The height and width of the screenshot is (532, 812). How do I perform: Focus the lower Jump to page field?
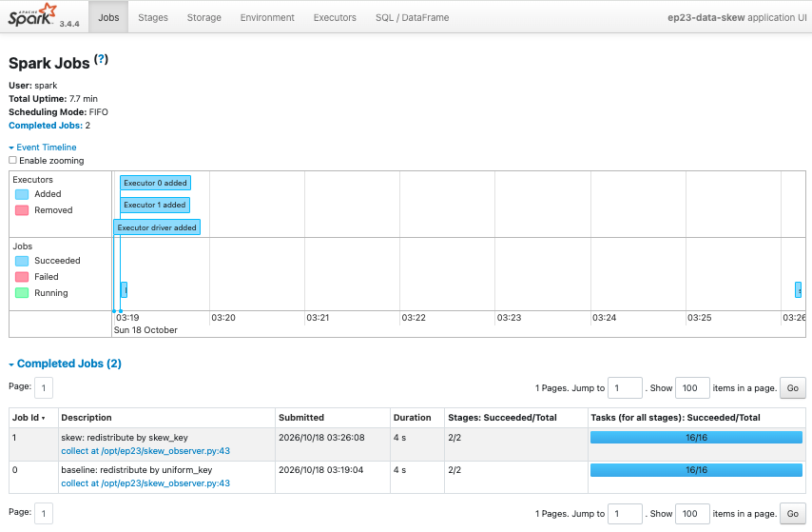[625, 513]
